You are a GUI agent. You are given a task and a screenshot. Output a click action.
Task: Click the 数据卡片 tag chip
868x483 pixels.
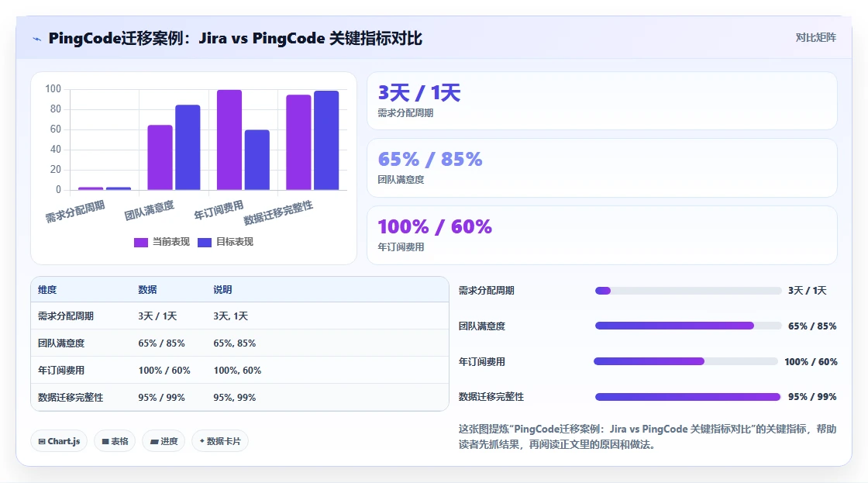(x=220, y=441)
